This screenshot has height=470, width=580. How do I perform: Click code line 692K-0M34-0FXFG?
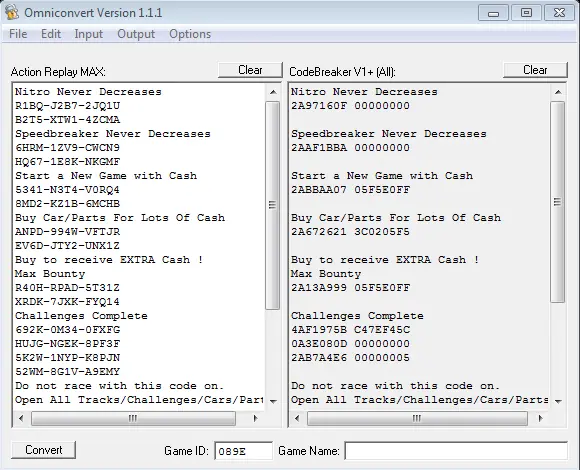click(68, 330)
